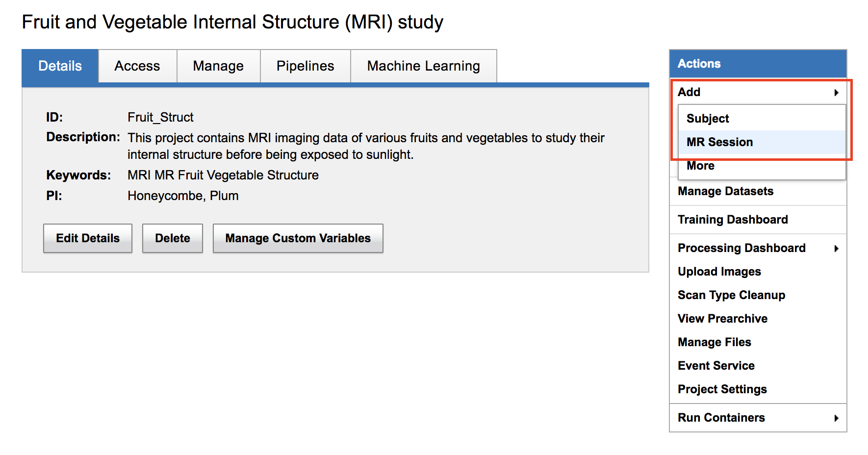Switch to the Pipelines tab
Image resolution: width=868 pixels, height=455 pixels.
point(305,66)
